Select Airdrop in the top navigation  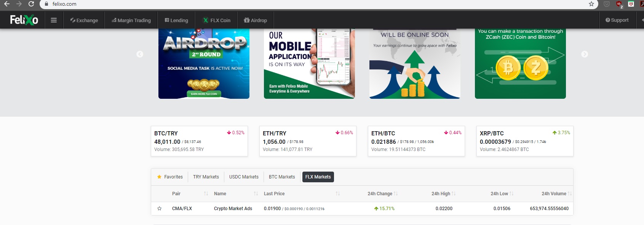pos(255,20)
